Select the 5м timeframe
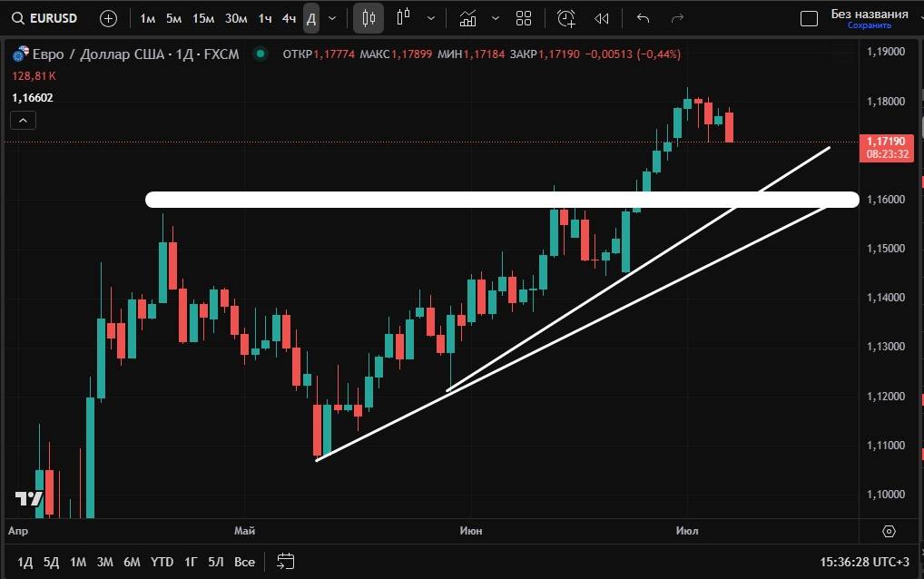Screen dimensions: 924x579 [x=174, y=19]
